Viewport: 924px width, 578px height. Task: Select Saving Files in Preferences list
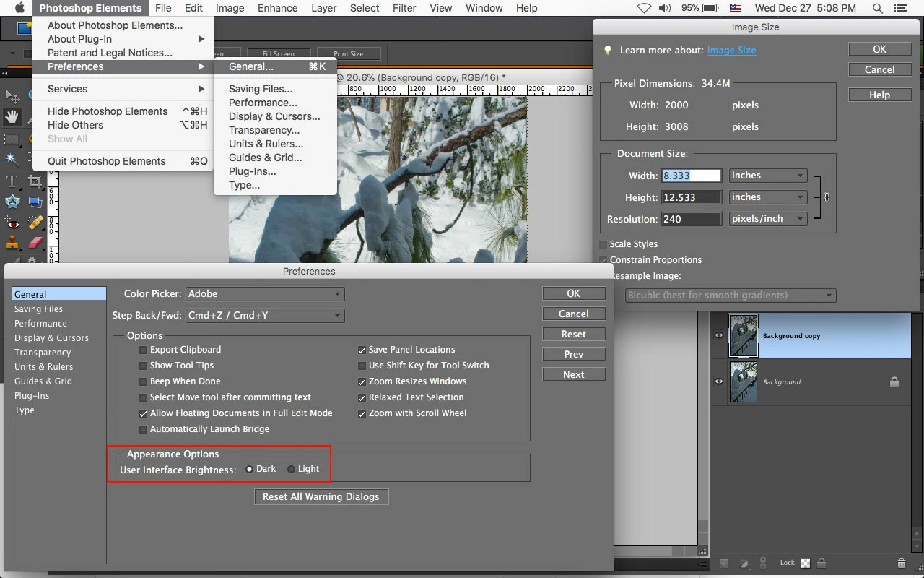(x=59, y=309)
